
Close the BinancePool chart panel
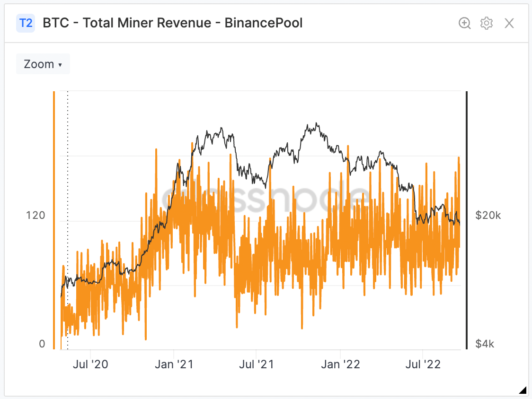click(x=509, y=23)
